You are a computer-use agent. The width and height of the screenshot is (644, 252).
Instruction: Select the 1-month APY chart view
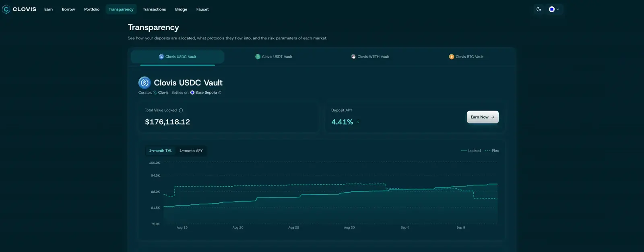[191, 151]
